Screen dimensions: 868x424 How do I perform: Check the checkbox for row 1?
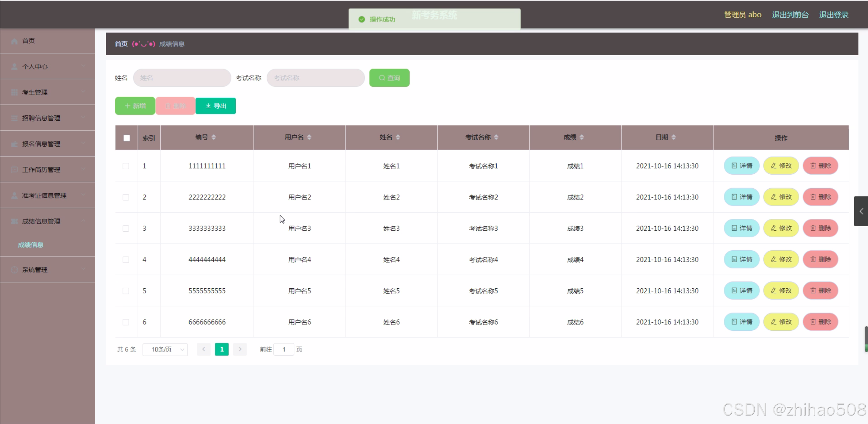[126, 166]
